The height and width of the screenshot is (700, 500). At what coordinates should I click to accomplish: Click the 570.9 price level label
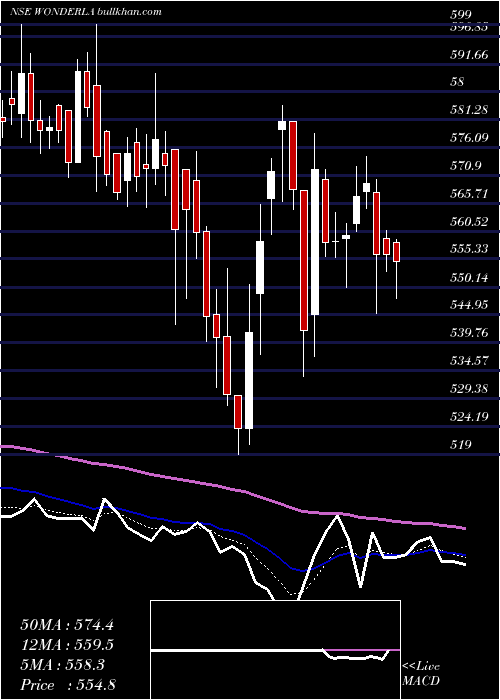tap(466, 166)
